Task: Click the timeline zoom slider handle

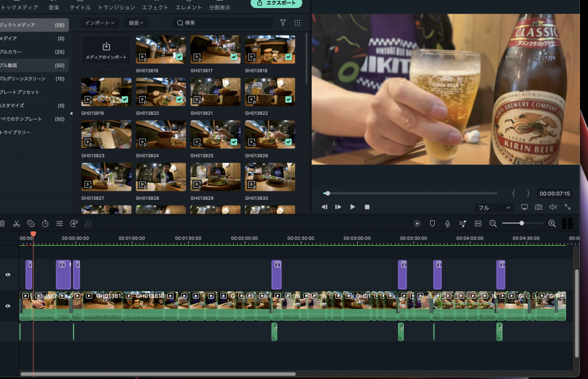Action: coord(521,223)
